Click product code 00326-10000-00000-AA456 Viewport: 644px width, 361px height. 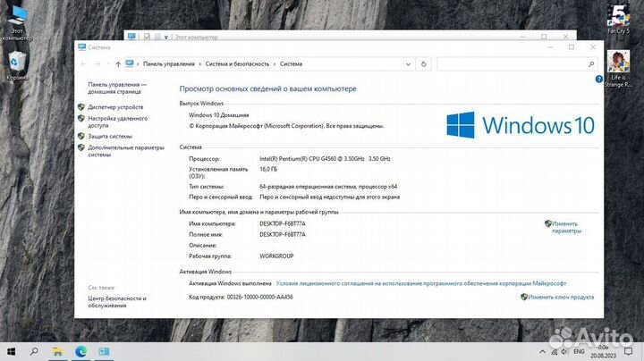(x=260, y=297)
